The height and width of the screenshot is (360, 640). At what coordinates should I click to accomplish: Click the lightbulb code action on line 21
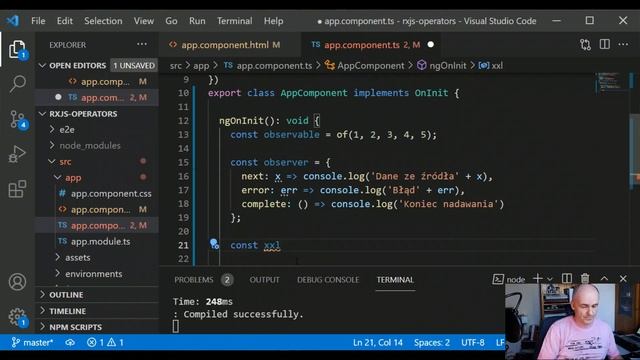[x=214, y=244]
